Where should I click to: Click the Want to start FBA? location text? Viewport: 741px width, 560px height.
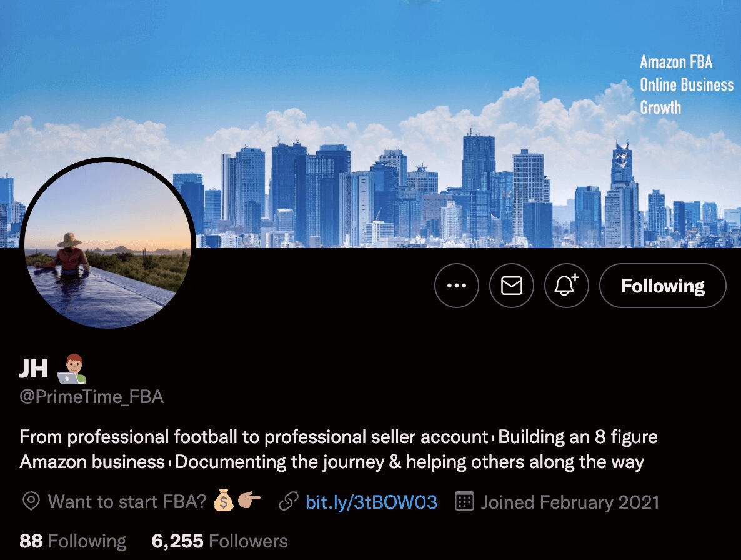point(127,502)
